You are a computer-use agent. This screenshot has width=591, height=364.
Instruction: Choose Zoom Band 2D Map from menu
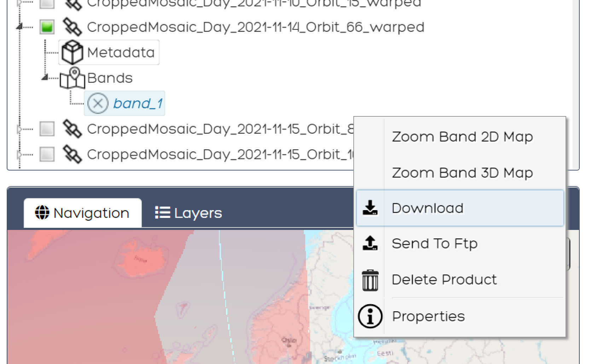tap(462, 137)
